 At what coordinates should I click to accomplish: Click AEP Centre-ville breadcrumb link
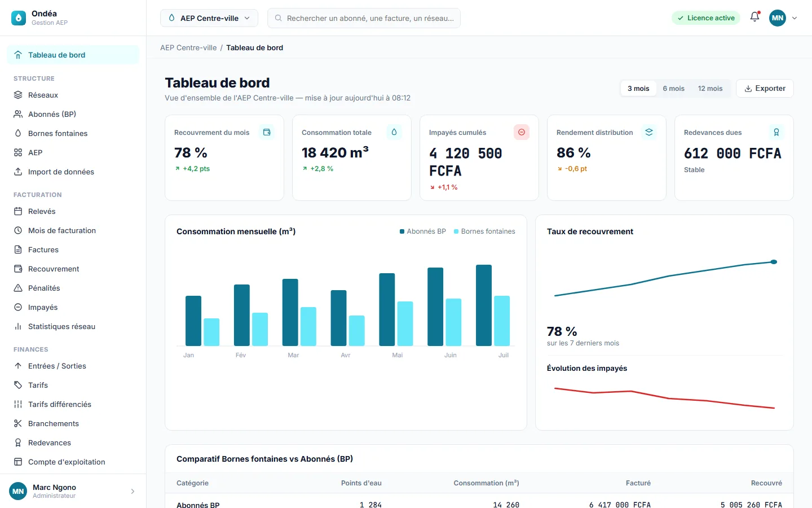click(x=188, y=47)
